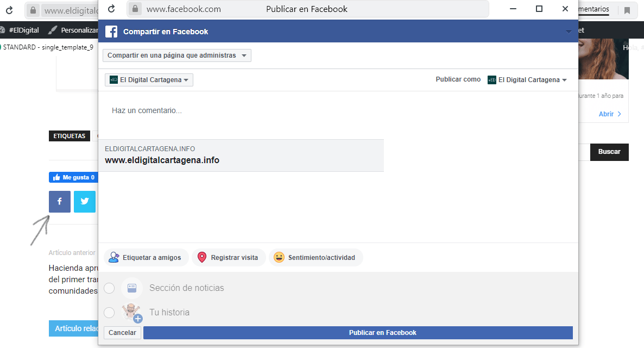This screenshot has width=644, height=348.
Task: Open 'Compartir en una página que administras' dropdown
Action: tap(177, 55)
